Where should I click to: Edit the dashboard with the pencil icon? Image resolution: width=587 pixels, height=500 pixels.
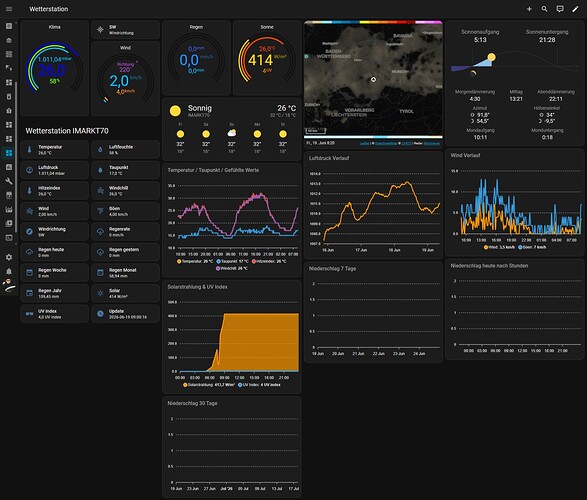[575, 9]
